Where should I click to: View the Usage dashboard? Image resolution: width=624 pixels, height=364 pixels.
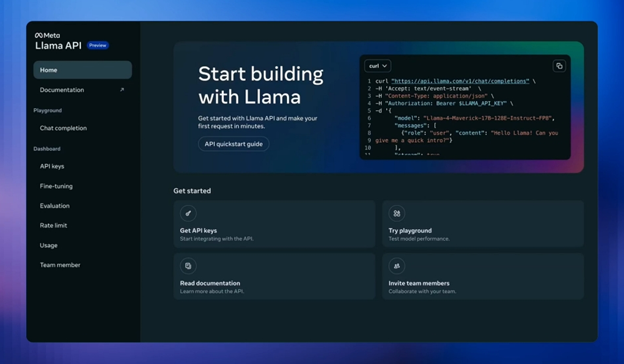point(49,246)
